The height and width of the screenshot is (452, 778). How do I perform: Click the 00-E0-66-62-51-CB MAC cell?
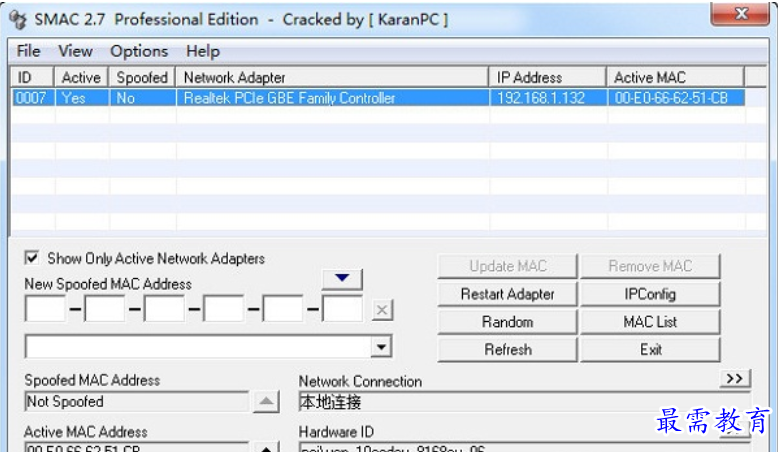(x=676, y=98)
